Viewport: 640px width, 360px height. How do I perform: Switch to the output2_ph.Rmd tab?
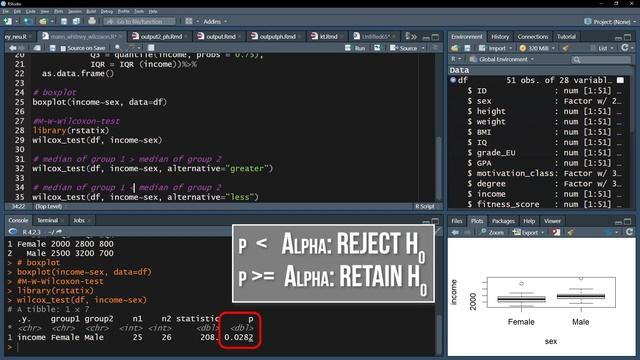pos(158,37)
